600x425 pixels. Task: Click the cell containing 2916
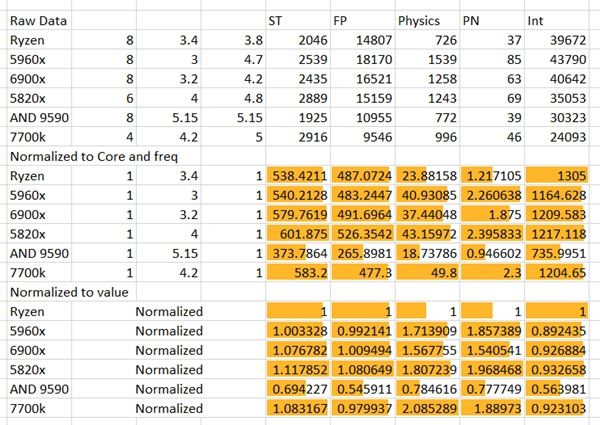coord(298,137)
